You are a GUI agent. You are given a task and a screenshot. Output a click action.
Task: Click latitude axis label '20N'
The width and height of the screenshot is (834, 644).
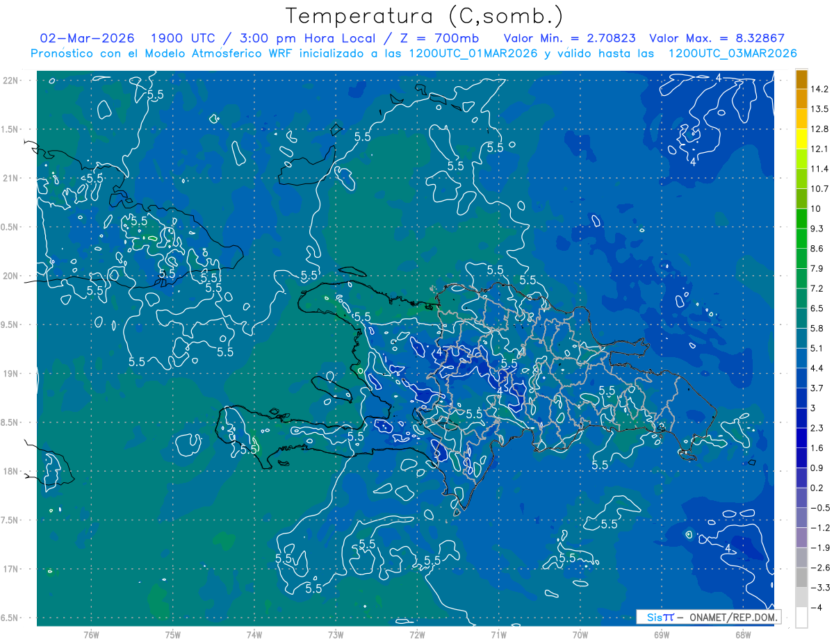pos(11,276)
